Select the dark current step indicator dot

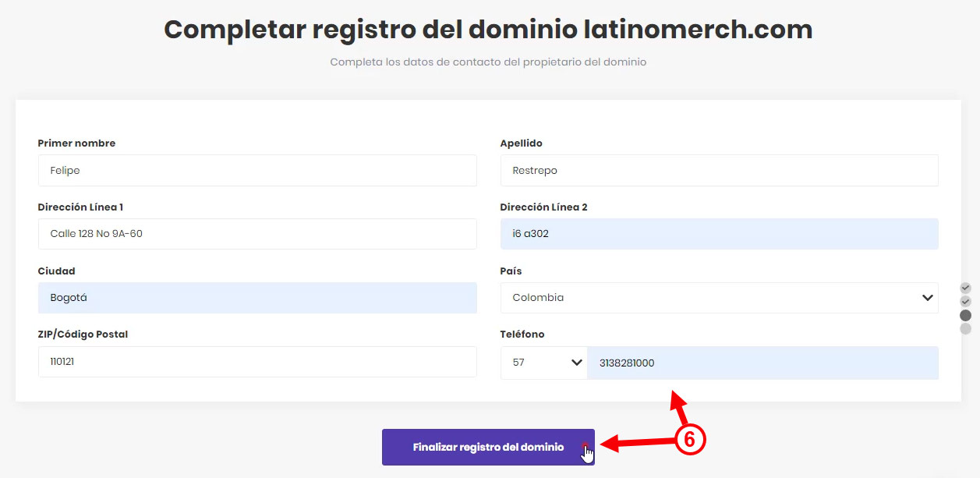(965, 315)
